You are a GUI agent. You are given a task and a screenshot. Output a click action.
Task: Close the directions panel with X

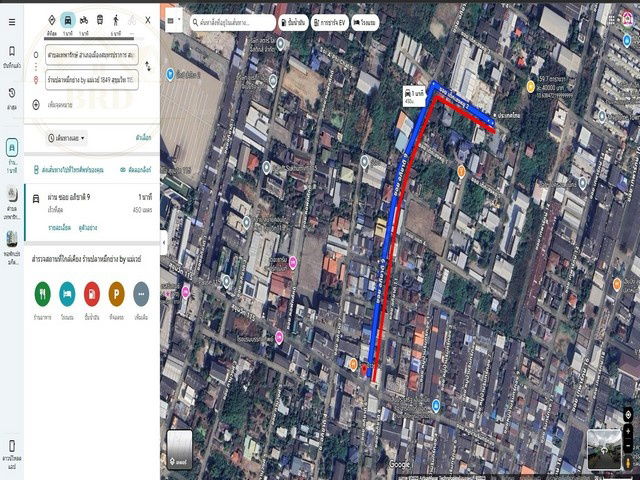[148, 20]
